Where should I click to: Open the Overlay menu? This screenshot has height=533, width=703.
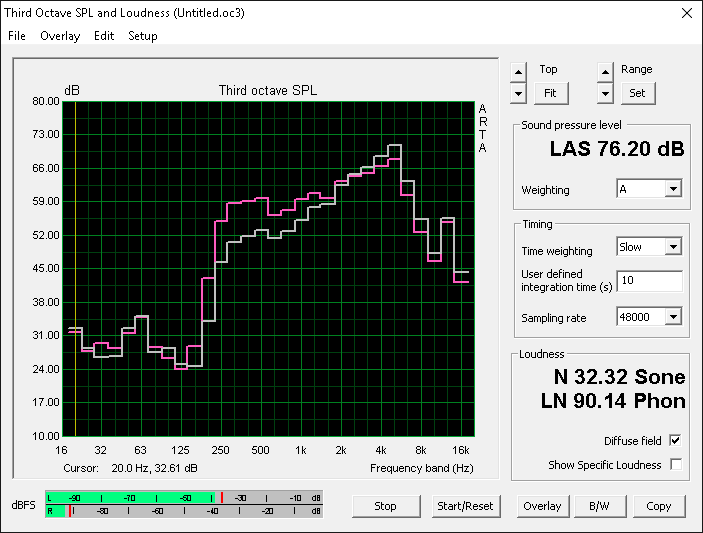click(x=60, y=36)
